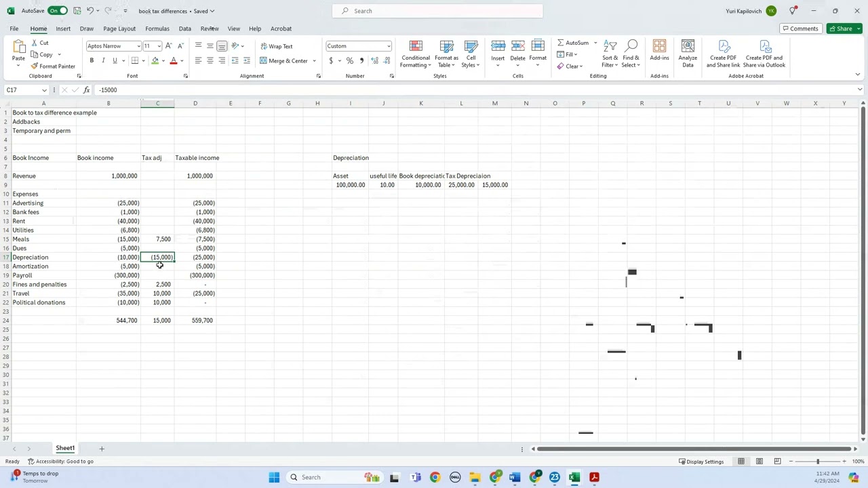Open the Data tab
This screenshot has height=488, width=868.
pos(184,28)
